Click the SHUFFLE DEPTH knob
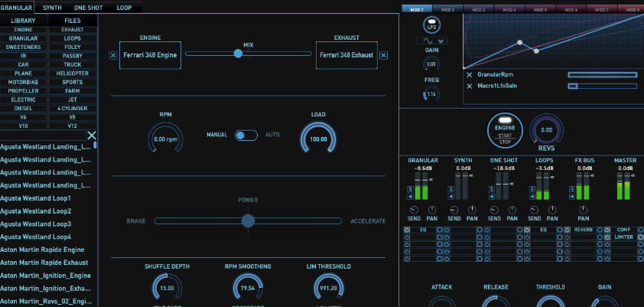644x307 pixels. 168,288
